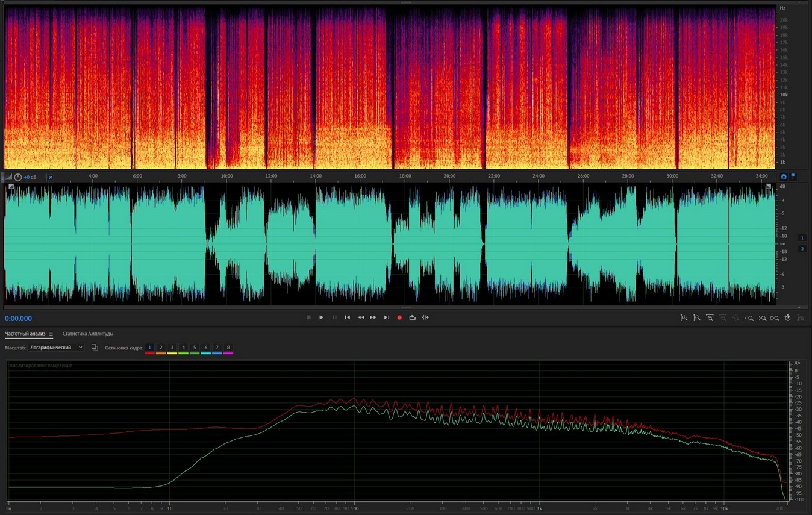Select the Частотный анализ tab

pyautogui.click(x=25, y=334)
